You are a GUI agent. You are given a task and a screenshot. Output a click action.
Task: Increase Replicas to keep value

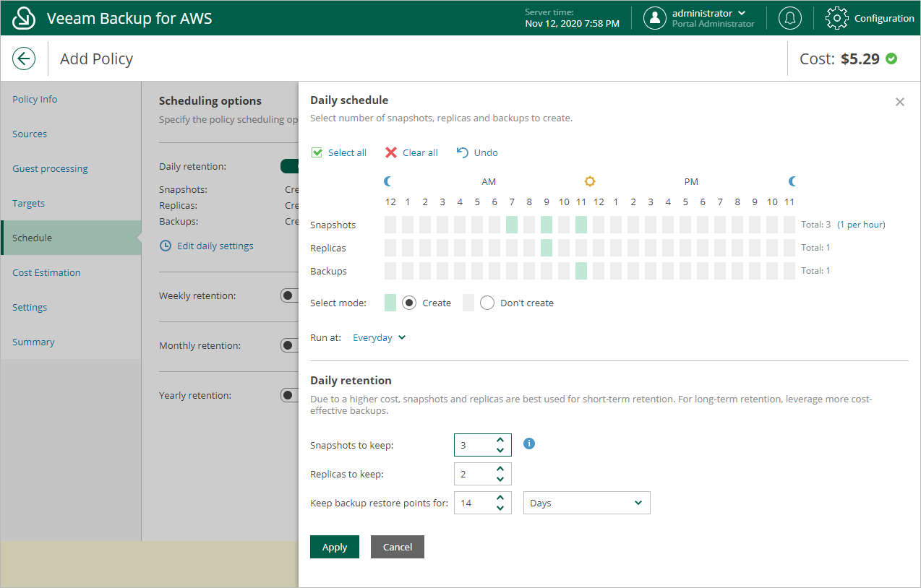point(500,469)
